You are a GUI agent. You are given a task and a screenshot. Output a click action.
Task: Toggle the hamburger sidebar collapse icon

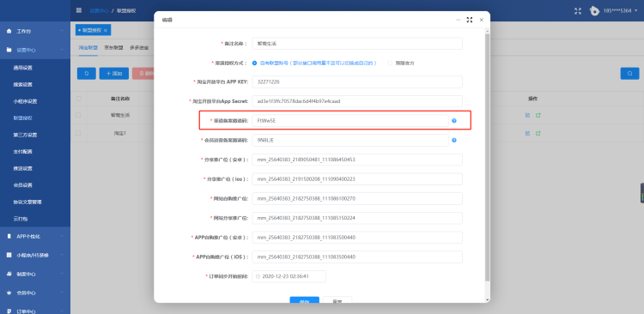click(79, 10)
